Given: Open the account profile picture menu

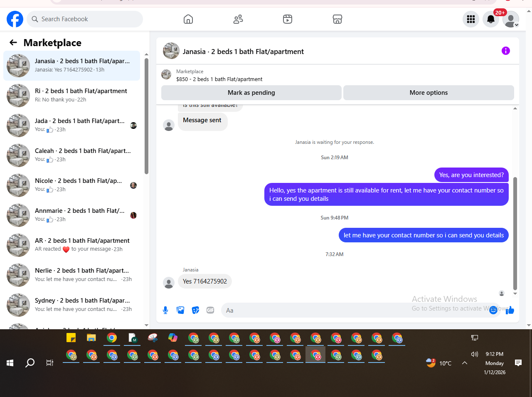Looking at the screenshot, I should click(x=511, y=19).
